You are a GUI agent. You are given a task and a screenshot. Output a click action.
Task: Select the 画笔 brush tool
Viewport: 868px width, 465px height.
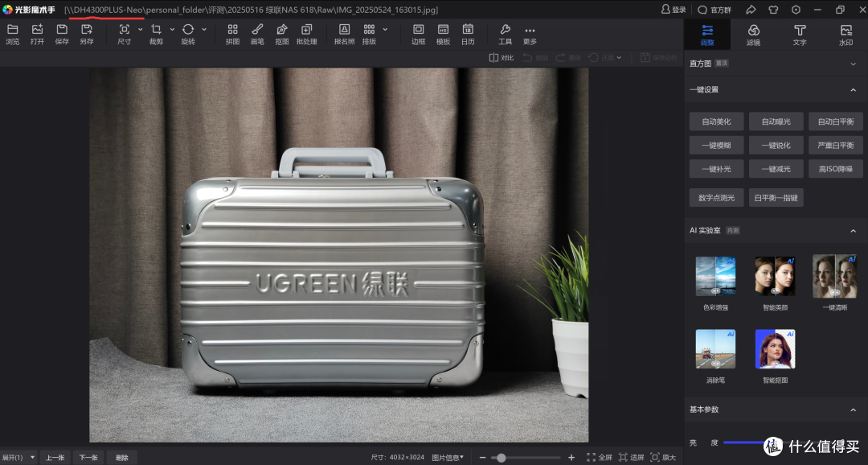click(257, 35)
